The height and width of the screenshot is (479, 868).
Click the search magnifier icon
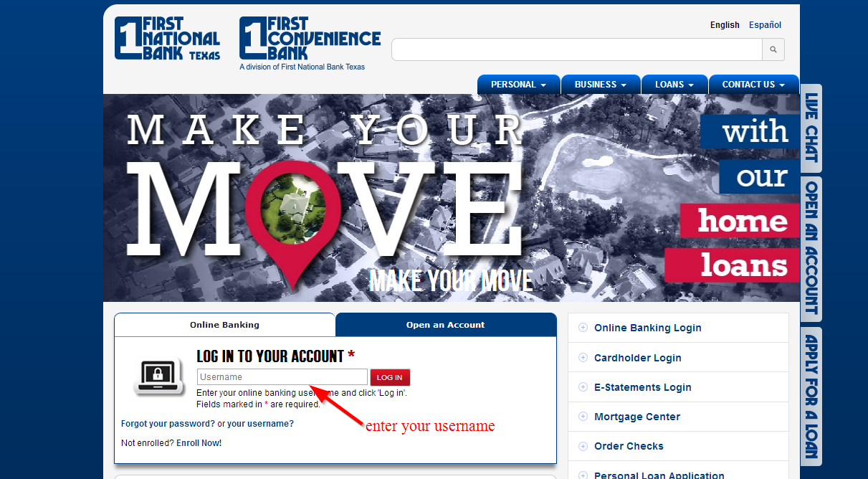[773, 49]
